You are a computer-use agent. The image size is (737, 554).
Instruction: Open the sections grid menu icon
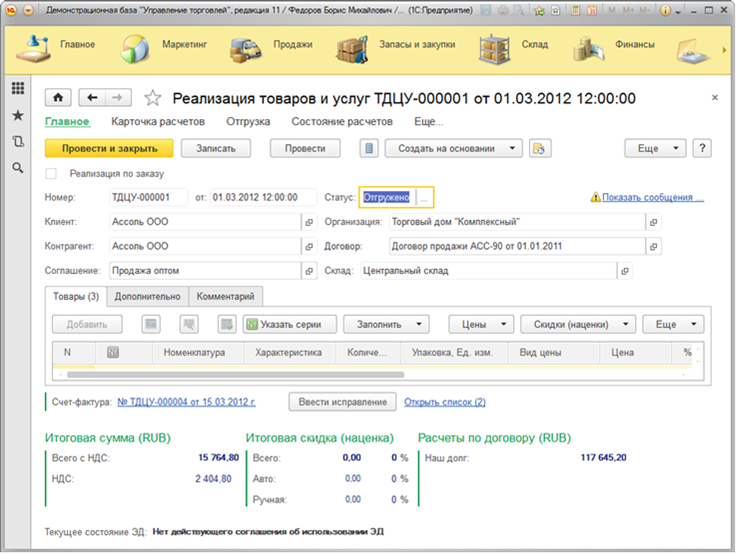17,89
